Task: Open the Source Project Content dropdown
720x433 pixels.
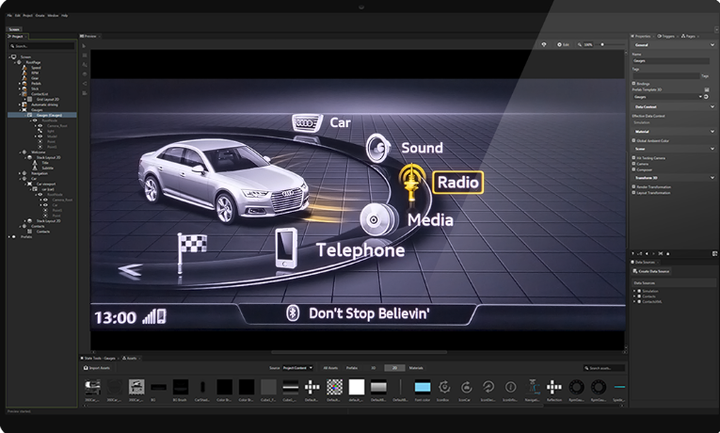Action: pos(299,367)
